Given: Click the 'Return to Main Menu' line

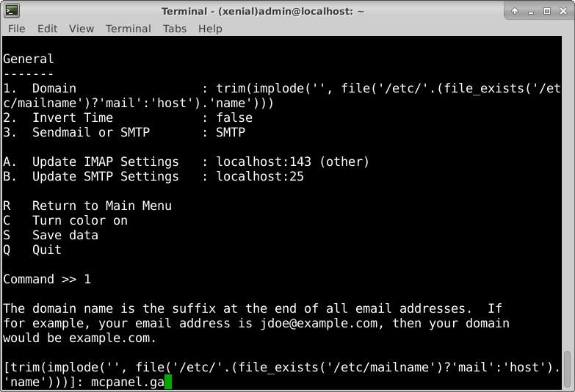Looking at the screenshot, I should point(101,206).
